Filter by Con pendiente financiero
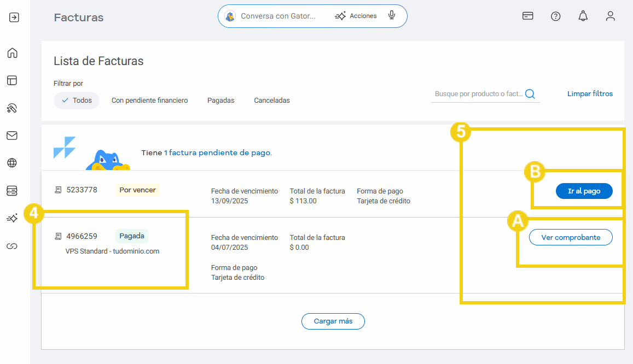This screenshot has height=364, width=633. (x=149, y=101)
